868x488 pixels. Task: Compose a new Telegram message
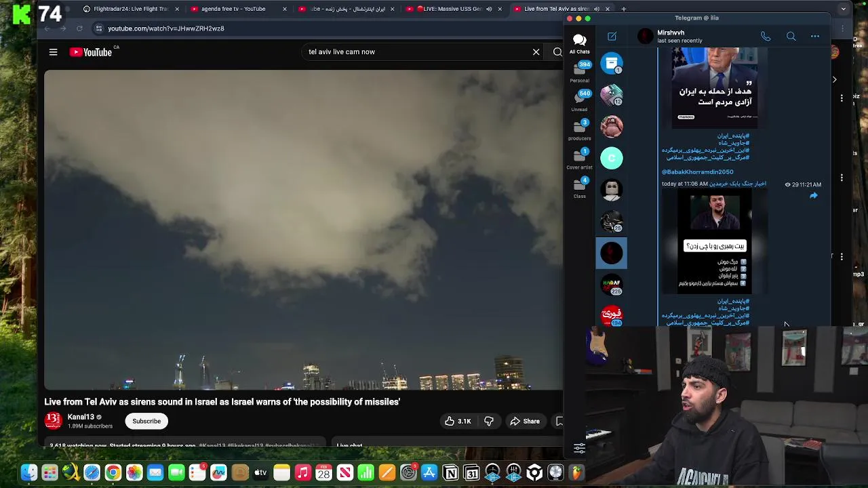pyautogui.click(x=612, y=37)
